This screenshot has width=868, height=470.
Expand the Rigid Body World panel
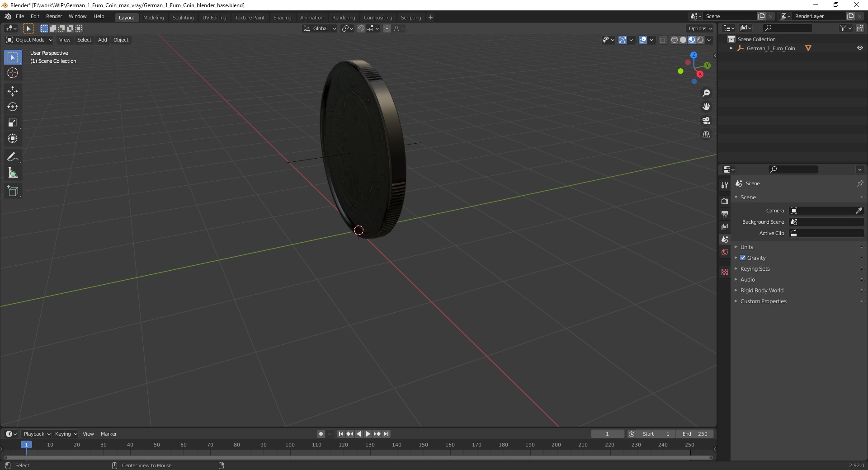pos(762,290)
